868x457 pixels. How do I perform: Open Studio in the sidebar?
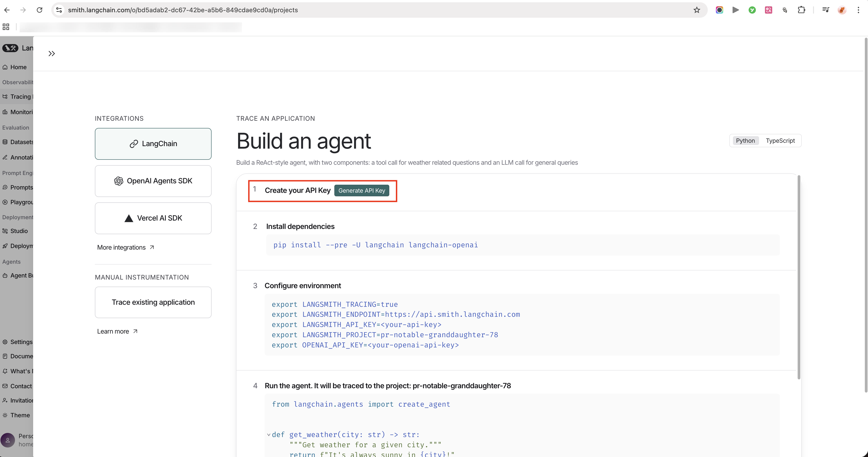[17, 231]
